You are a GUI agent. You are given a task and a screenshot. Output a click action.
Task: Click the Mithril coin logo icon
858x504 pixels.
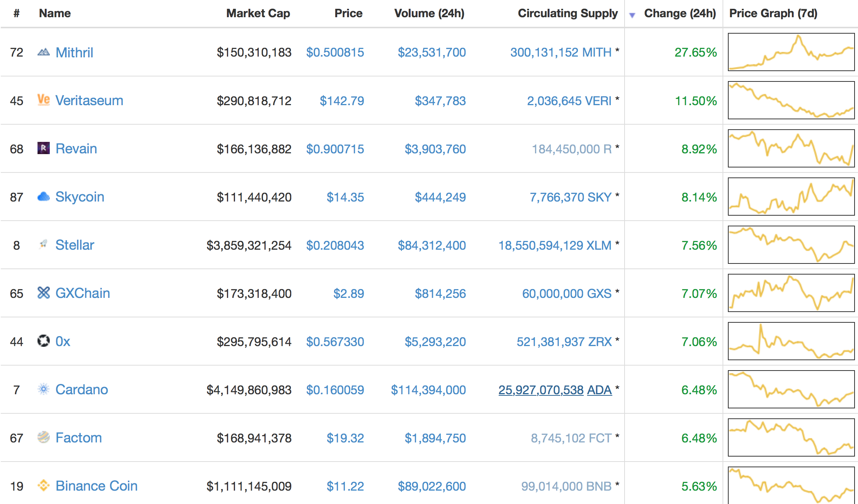point(44,52)
